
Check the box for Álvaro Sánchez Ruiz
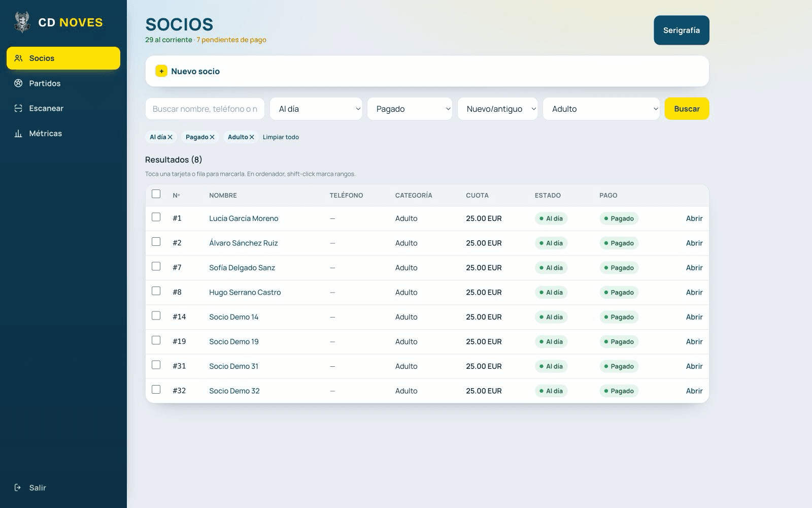(156, 242)
